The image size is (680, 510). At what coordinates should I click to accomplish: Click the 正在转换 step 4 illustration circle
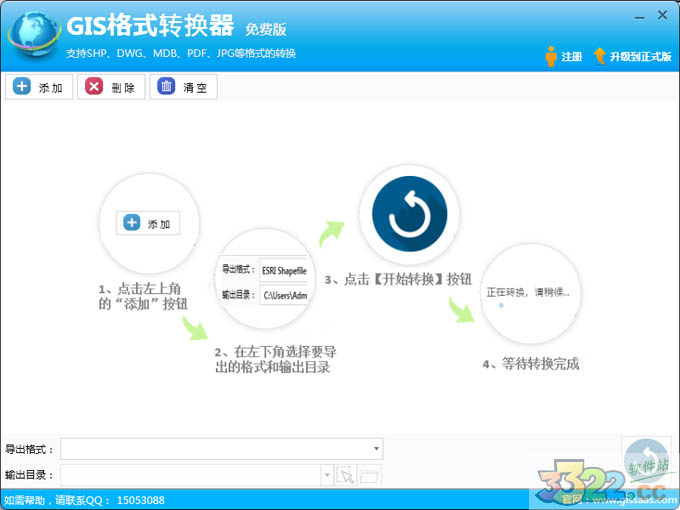[x=530, y=293]
